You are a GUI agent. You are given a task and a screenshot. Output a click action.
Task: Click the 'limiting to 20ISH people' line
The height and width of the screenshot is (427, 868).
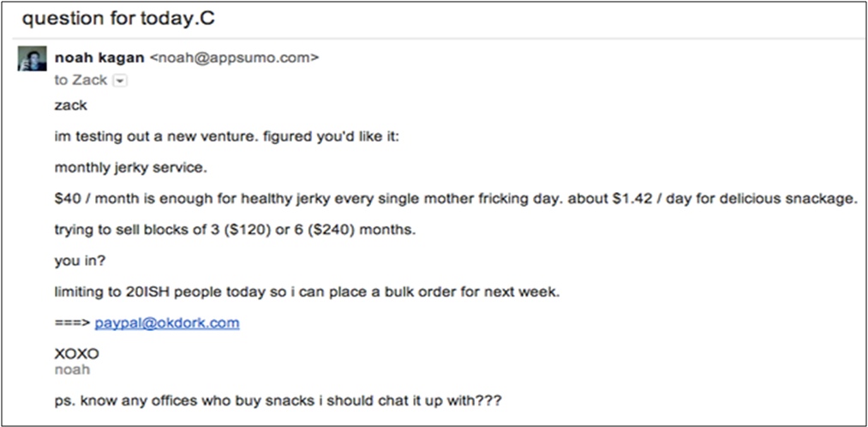(x=306, y=292)
